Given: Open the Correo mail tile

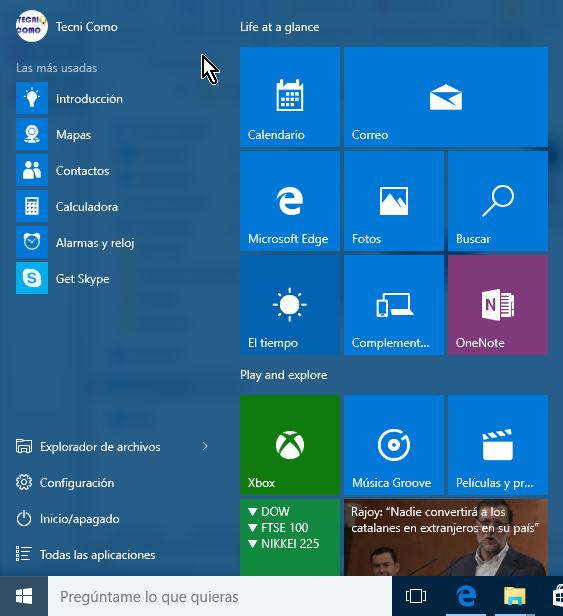Looking at the screenshot, I should [x=446, y=97].
